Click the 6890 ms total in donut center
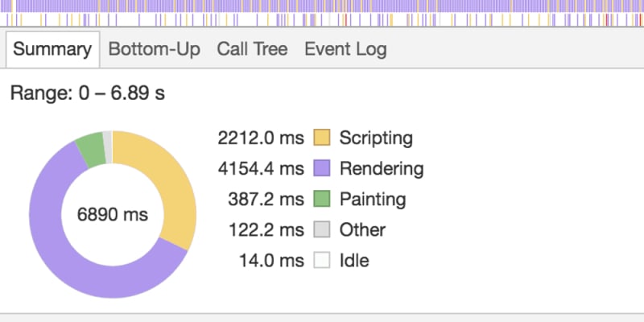The width and height of the screenshot is (644, 322). point(112,214)
